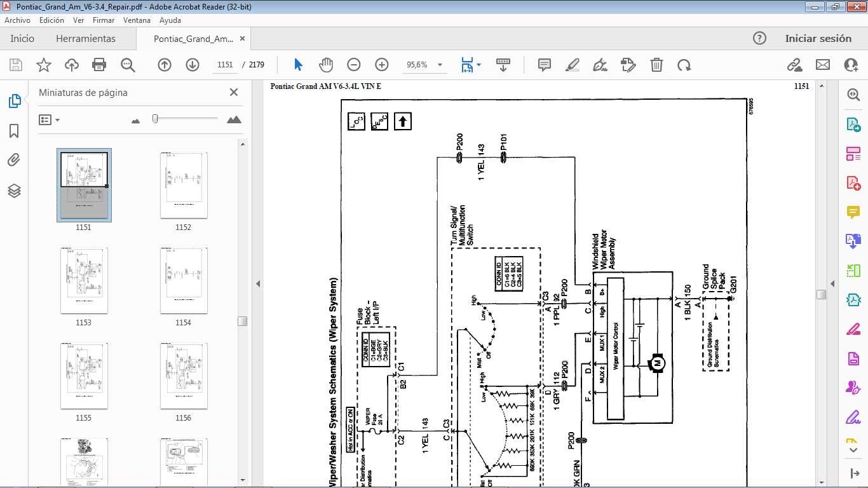Open right pane search magnifier tool
868x488 pixels.
point(853,95)
